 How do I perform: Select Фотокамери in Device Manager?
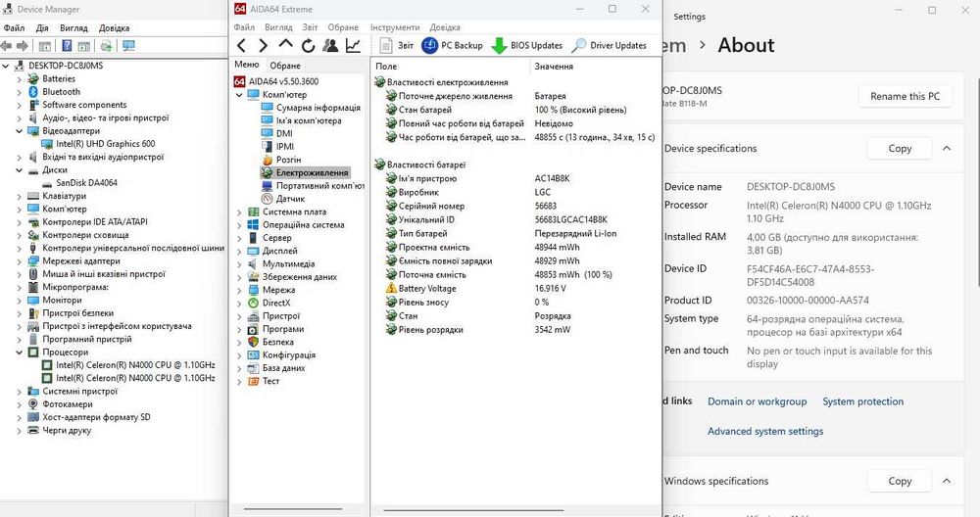pos(67,404)
